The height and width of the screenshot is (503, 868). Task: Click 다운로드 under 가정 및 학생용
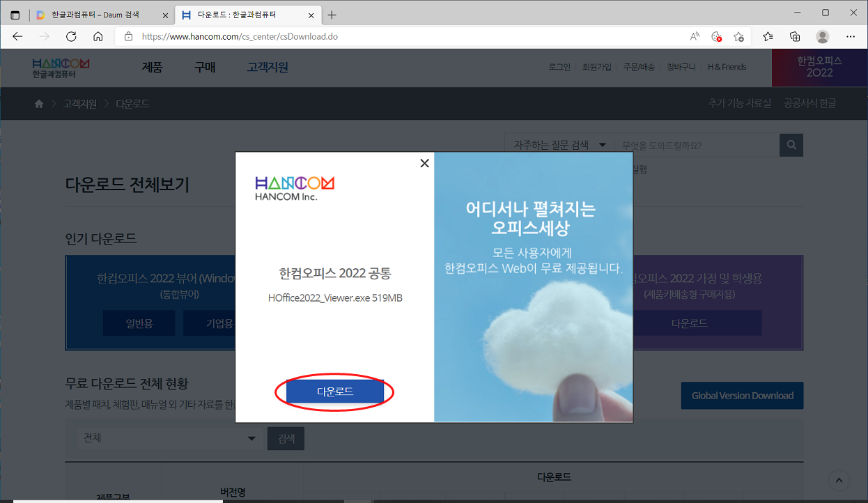689,323
